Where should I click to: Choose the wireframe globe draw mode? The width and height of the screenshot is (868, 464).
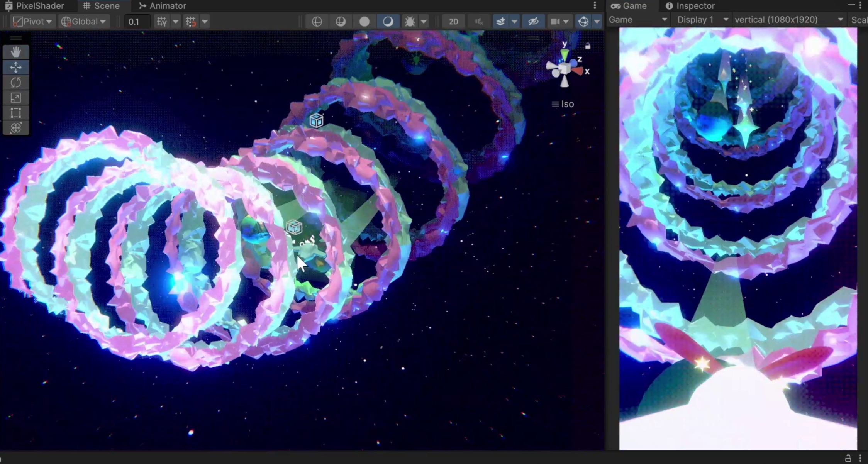[x=317, y=21]
